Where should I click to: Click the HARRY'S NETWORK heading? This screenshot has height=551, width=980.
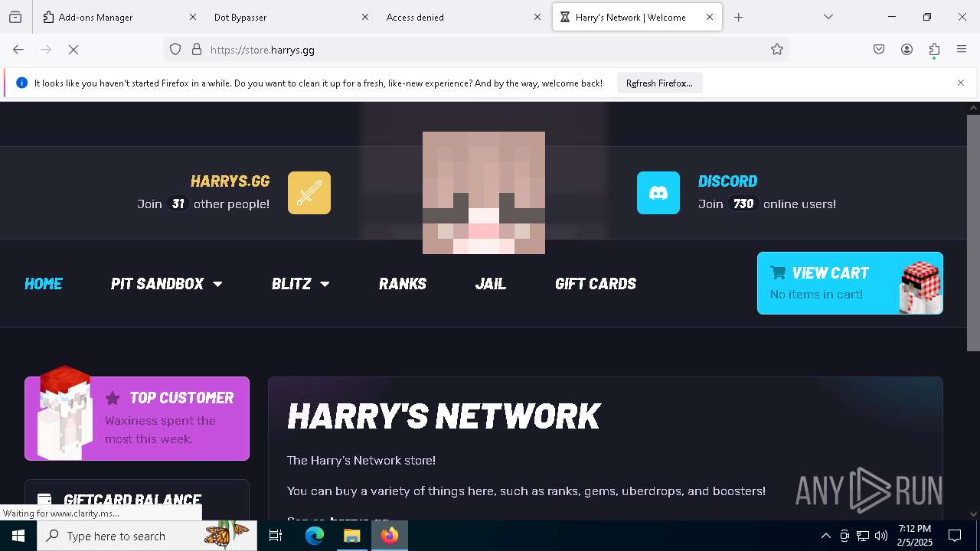tap(444, 416)
